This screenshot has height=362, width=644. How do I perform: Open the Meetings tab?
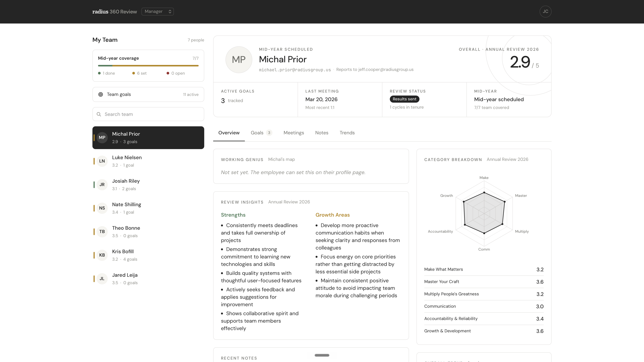click(294, 133)
